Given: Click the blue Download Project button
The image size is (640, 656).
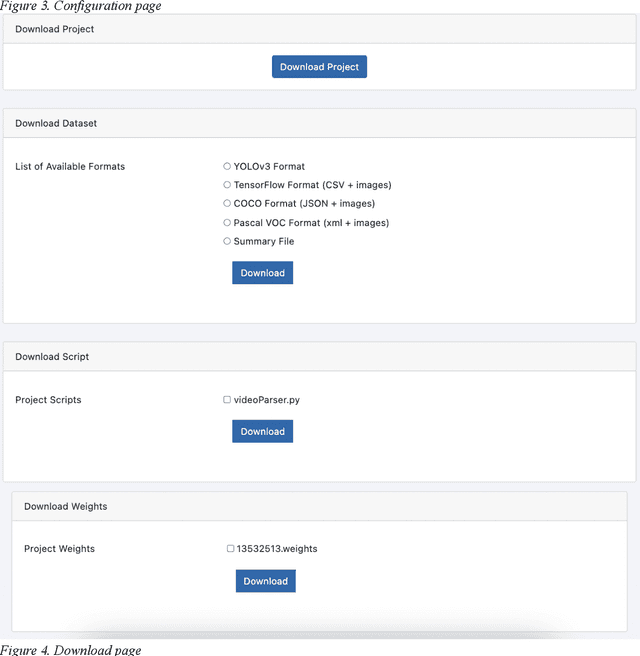Looking at the screenshot, I should click(320, 67).
